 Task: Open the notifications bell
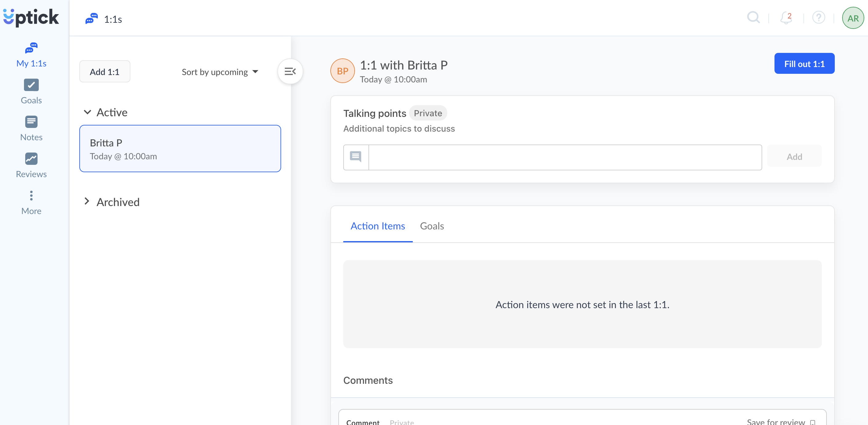(786, 18)
